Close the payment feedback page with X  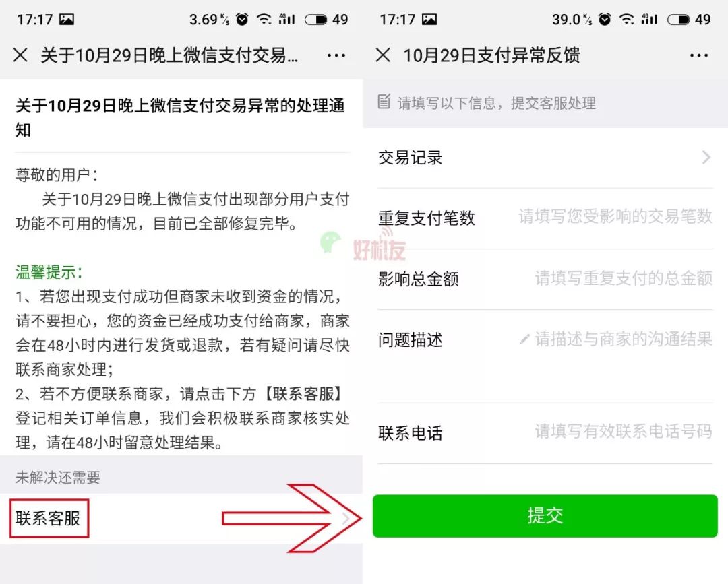(x=383, y=55)
